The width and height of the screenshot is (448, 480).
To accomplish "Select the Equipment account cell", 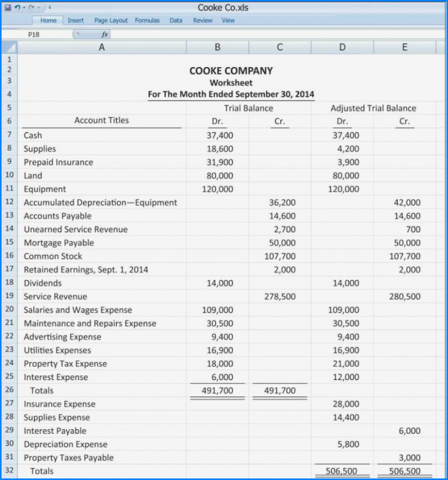I will point(102,189).
